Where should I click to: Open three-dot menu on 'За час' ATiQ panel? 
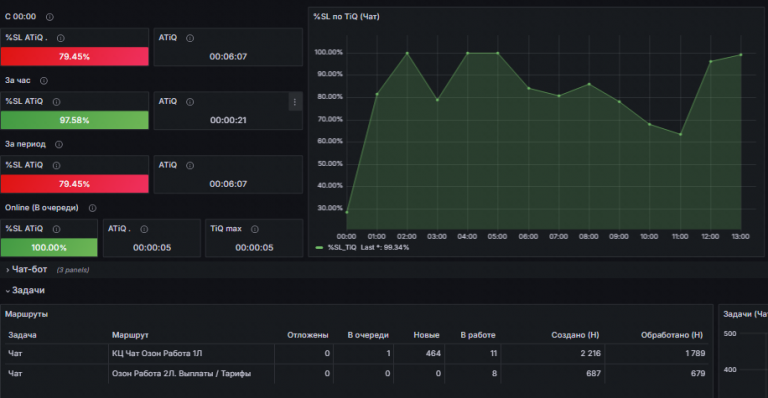(x=295, y=102)
